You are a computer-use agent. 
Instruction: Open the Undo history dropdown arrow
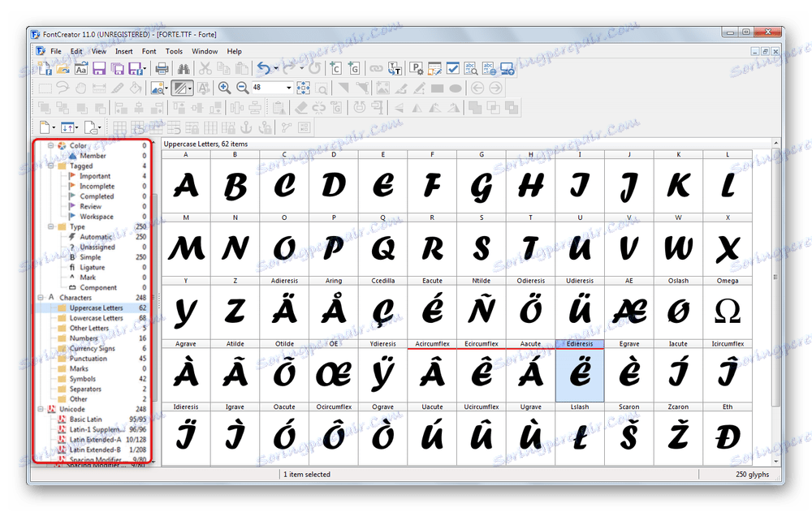276,68
